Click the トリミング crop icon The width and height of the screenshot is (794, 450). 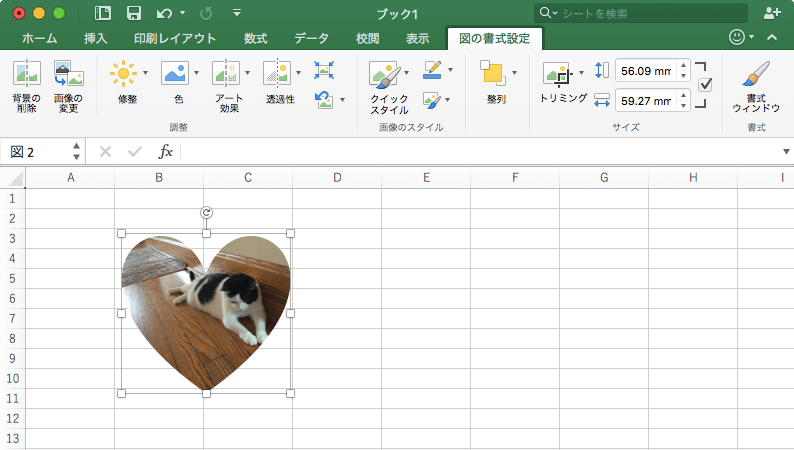558,74
